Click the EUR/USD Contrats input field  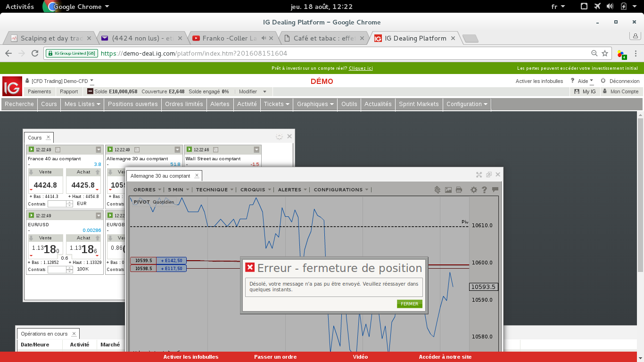[x=57, y=270]
